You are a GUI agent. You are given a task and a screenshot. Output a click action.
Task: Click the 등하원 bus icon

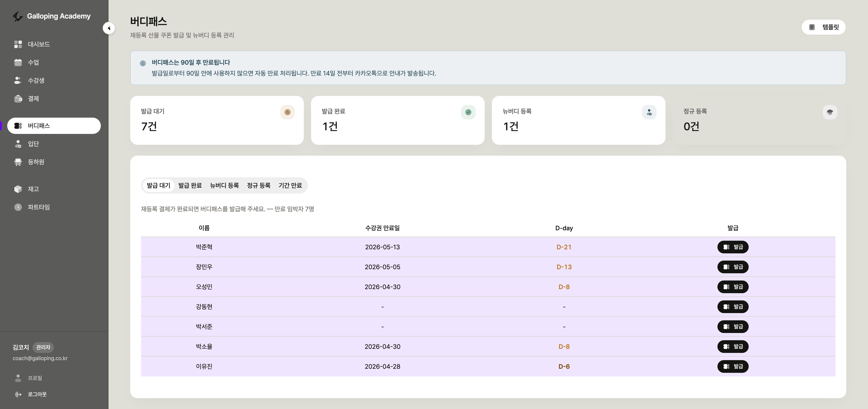[x=18, y=162]
